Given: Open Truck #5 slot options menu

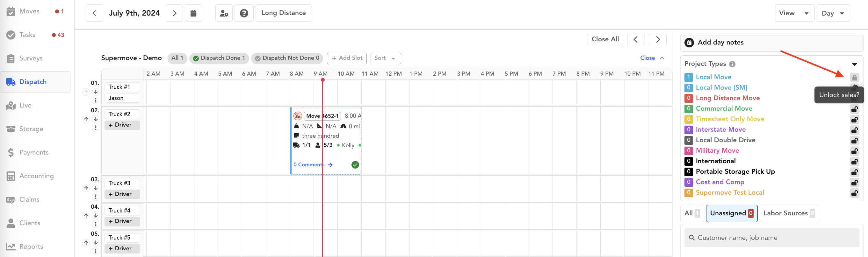Looking at the screenshot, I should tap(96, 251).
